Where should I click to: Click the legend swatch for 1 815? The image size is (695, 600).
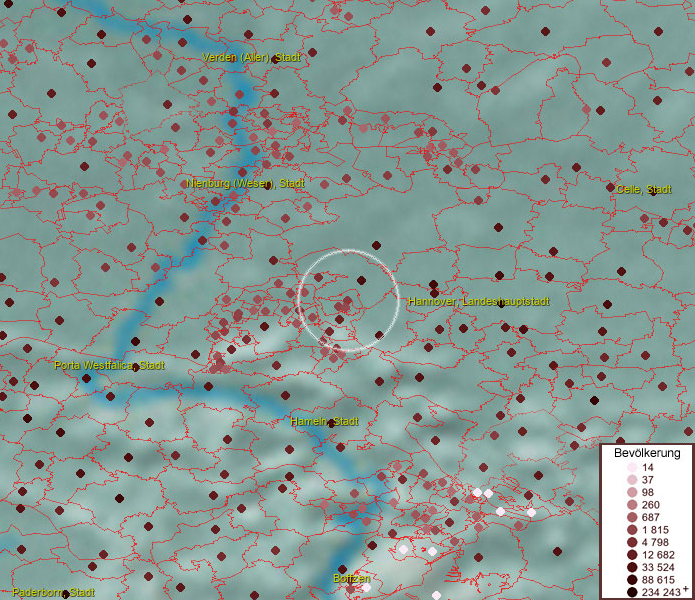[632, 530]
